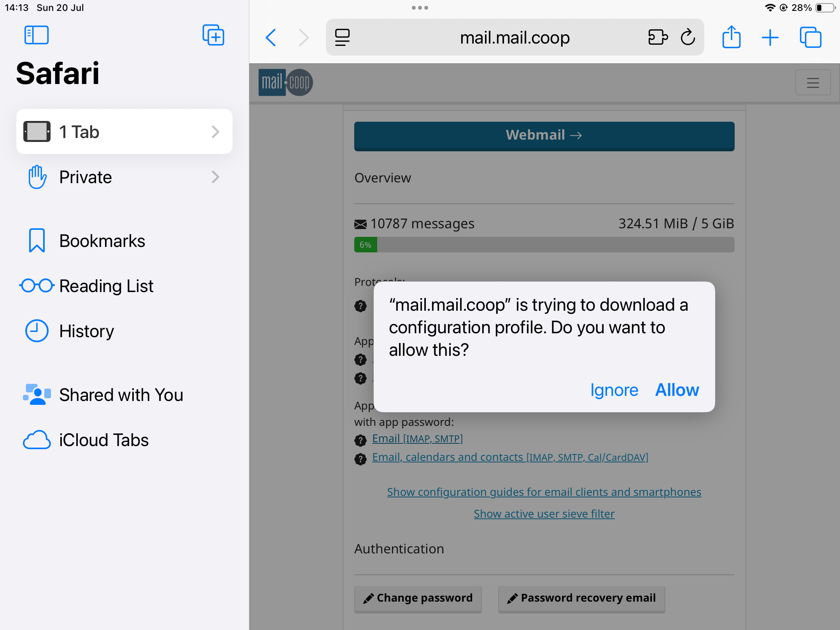Open History in sidebar

tap(124, 331)
